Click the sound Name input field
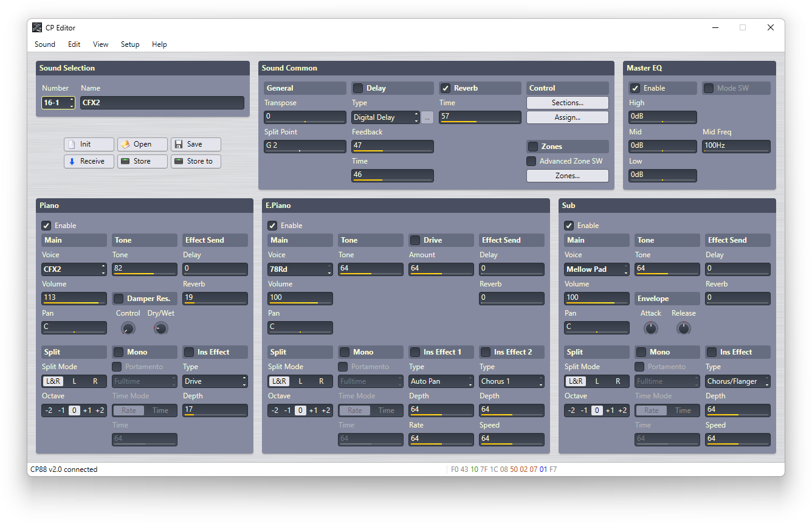 pos(162,103)
